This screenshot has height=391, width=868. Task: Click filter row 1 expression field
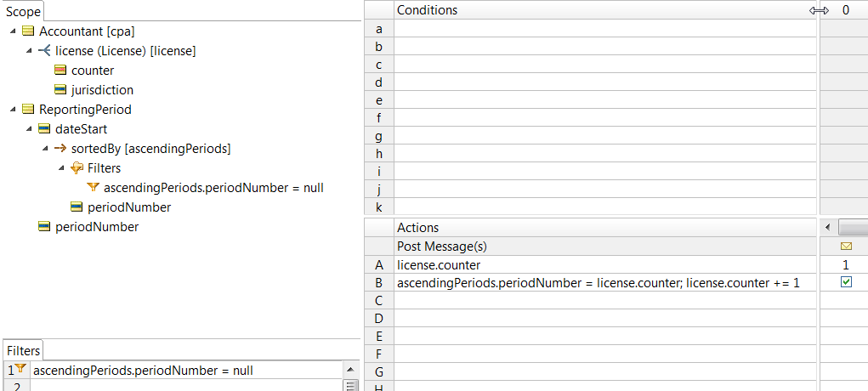click(x=185, y=371)
